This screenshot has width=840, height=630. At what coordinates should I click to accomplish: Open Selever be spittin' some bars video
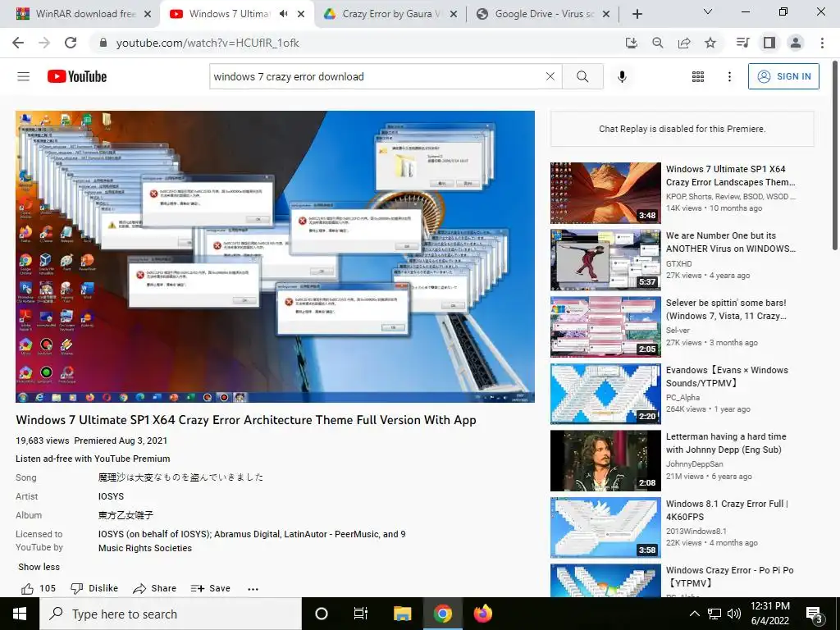pos(727,309)
